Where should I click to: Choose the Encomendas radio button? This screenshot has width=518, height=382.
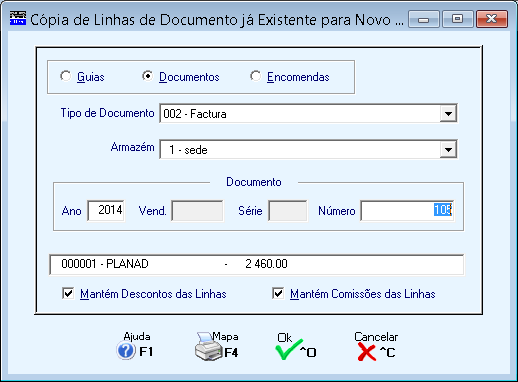click(x=256, y=76)
